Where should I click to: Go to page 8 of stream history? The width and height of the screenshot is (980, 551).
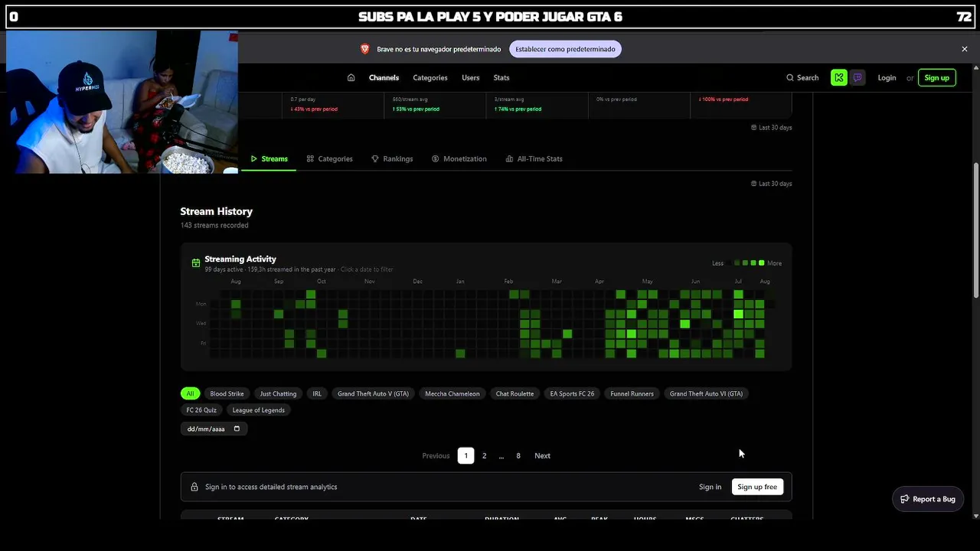(518, 456)
